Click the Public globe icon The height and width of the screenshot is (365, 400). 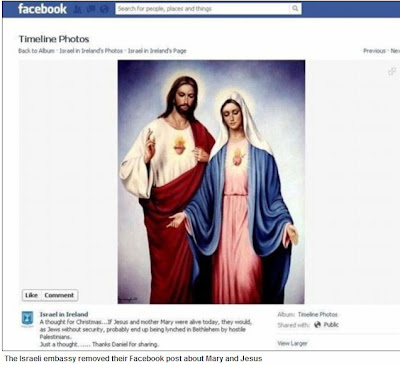pos(317,325)
